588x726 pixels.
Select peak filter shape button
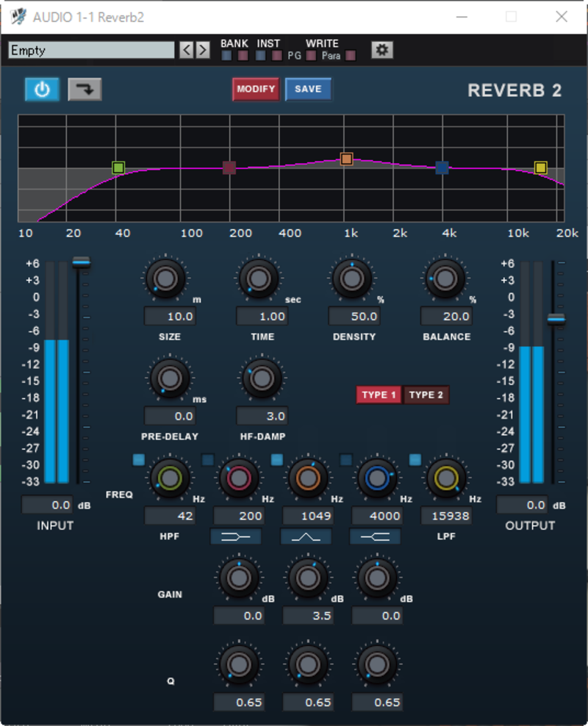(x=306, y=536)
